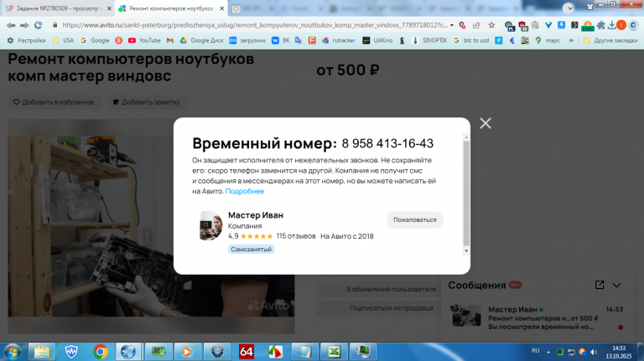Open the tab search dropdown
644x361 pixels.
tap(569, 8)
